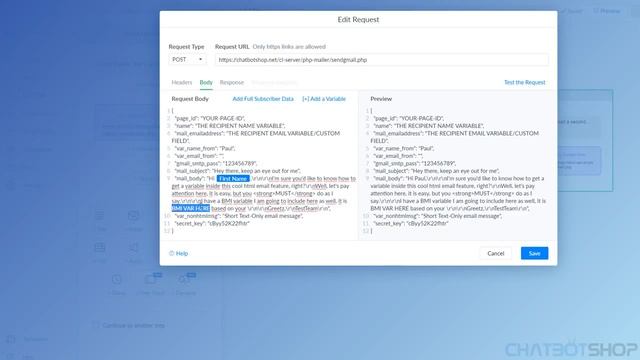Open the Help link

182,253
